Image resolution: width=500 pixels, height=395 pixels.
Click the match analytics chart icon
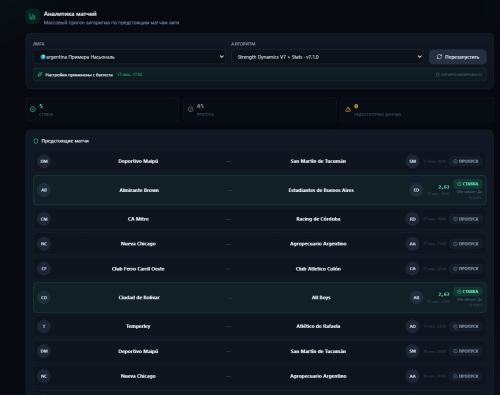click(32, 16)
